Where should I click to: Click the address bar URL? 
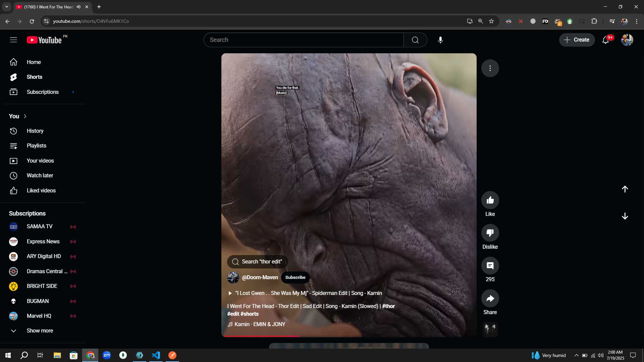(91, 21)
